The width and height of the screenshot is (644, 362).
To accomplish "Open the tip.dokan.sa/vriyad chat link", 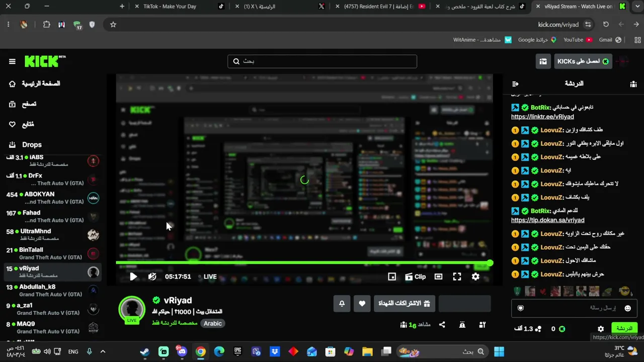I will (548, 220).
